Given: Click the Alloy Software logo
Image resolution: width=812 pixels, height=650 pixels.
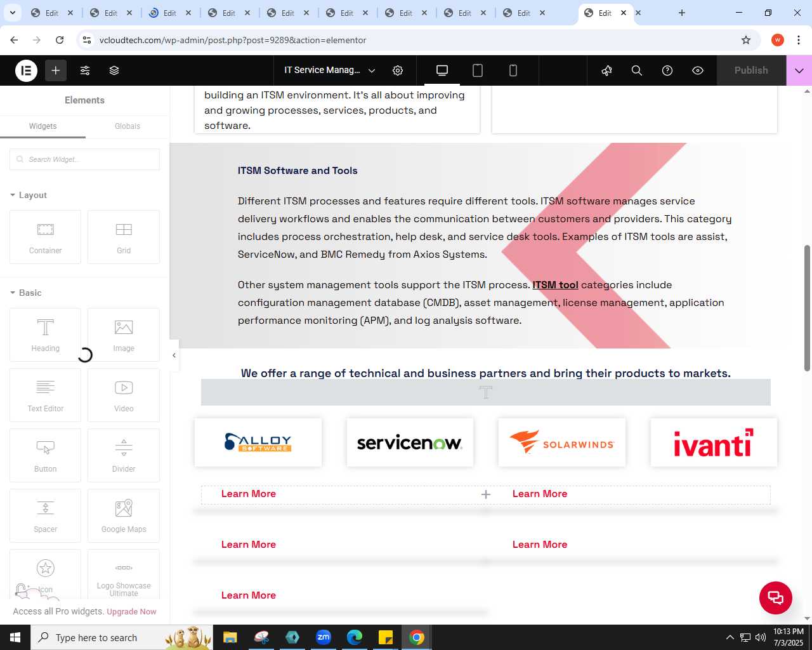Looking at the screenshot, I should coord(258,442).
